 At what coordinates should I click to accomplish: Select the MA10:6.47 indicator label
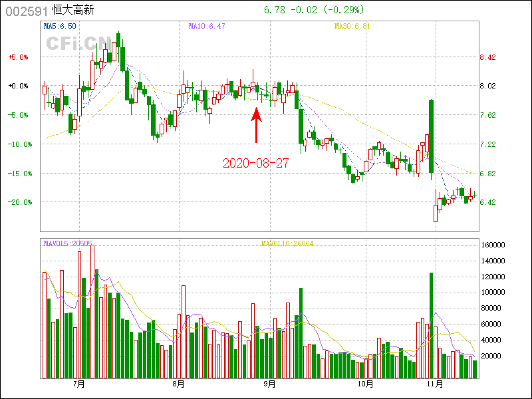click(x=207, y=26)
